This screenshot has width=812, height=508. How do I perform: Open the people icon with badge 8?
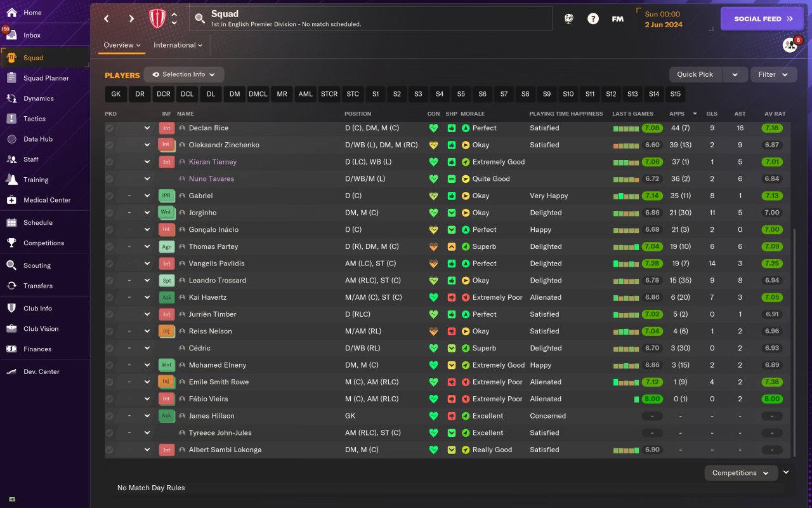(x=790, y=44)
